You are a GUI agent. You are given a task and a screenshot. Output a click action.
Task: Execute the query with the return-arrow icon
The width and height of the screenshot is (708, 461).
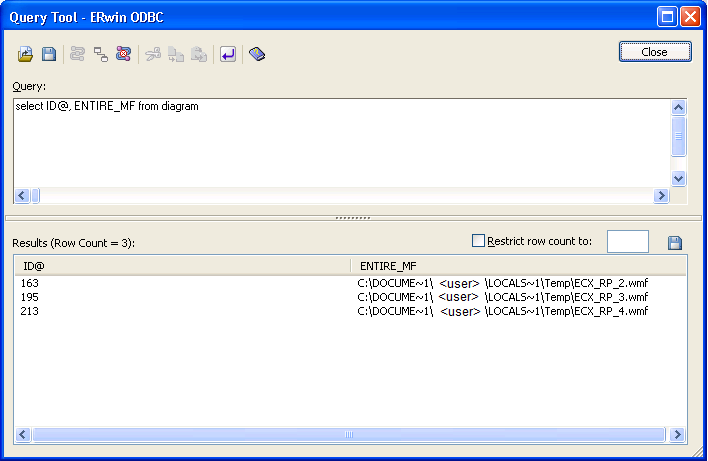[228, 54]
